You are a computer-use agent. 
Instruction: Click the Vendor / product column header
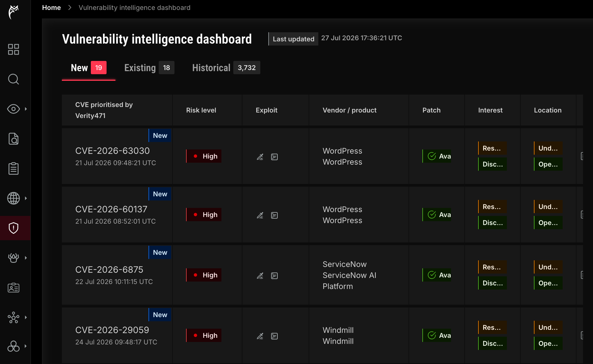click(x=350, y=110)
